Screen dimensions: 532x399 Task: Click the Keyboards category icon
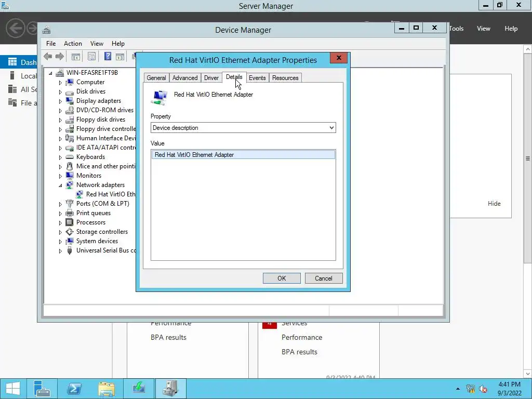pyautogui.click(x=70, y=157)
